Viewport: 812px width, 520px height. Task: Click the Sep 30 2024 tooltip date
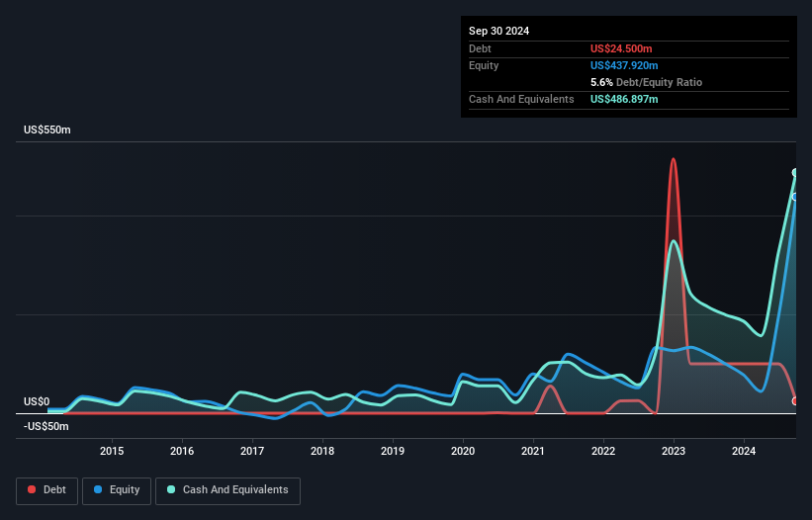(498, 31)
